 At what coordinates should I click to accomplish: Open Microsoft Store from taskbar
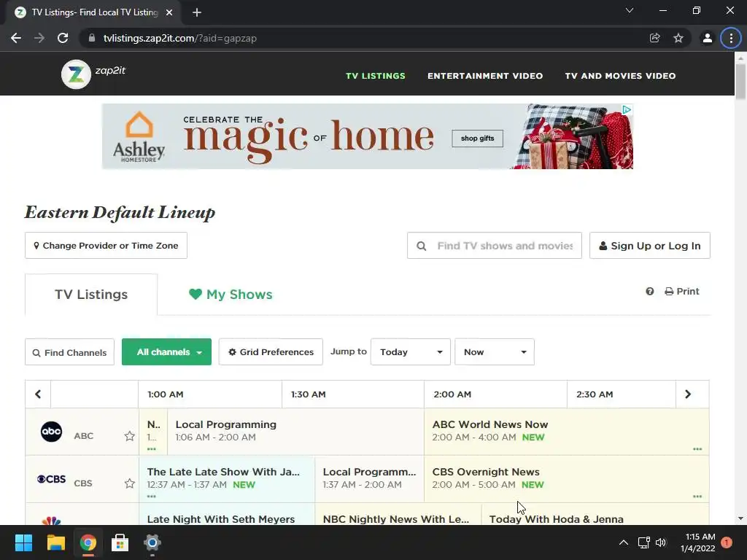(120, 542)
